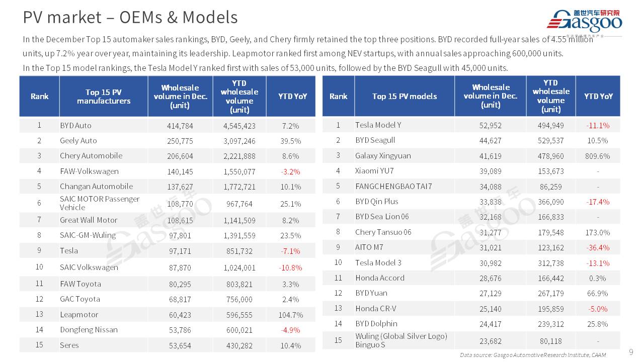Click the Xiaomi YU7 model entry
The width and height of the screenshot is (644, 362).
(375, 171)
